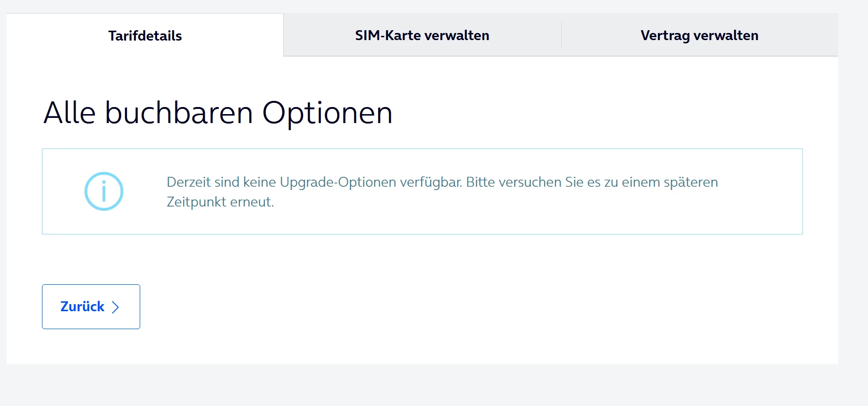
Task: Click the blue info circle icon
Action: 104,191
